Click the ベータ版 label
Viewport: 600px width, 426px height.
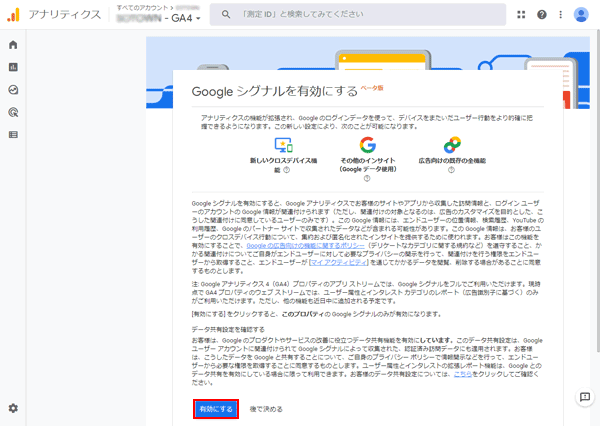372,88
